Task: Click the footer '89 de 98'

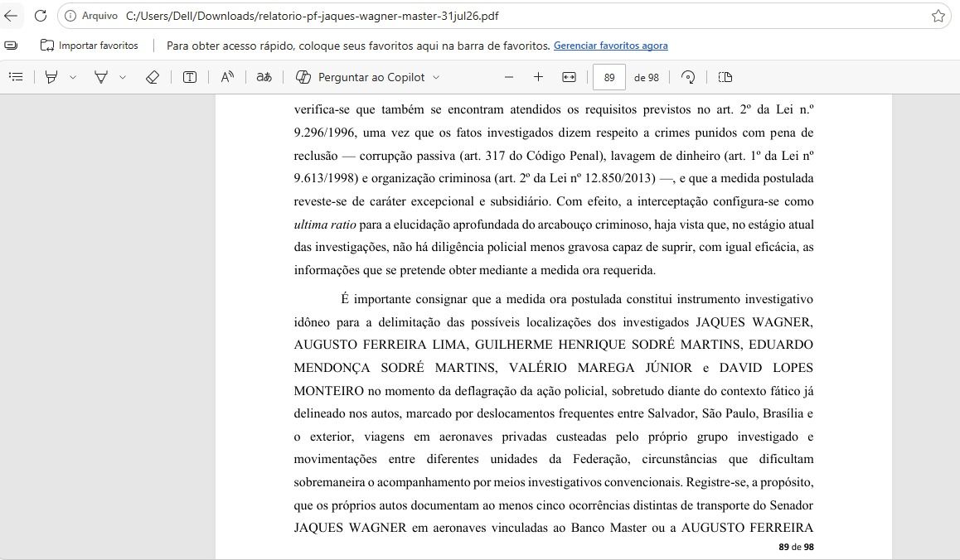Action: coord(796,547)
